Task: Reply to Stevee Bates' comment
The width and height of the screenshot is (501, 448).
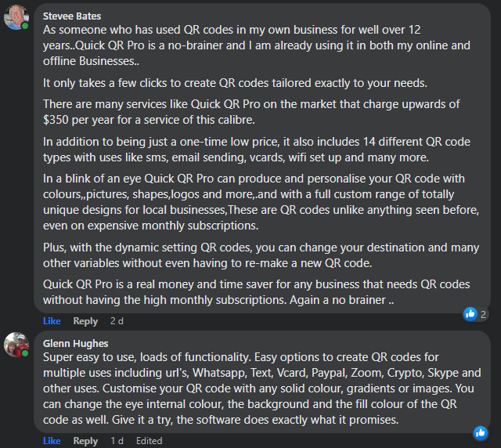Action: tap(85, 321)
